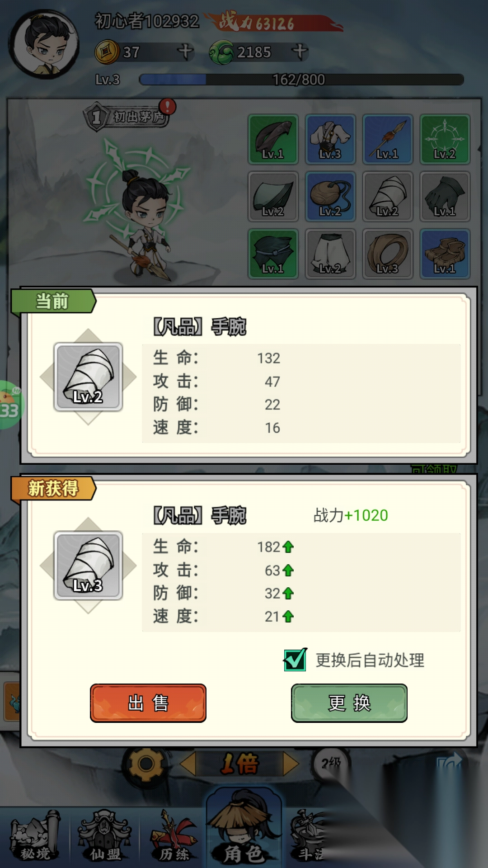
Task: Open the player avatar portrait
Action: tap(44, 44)
